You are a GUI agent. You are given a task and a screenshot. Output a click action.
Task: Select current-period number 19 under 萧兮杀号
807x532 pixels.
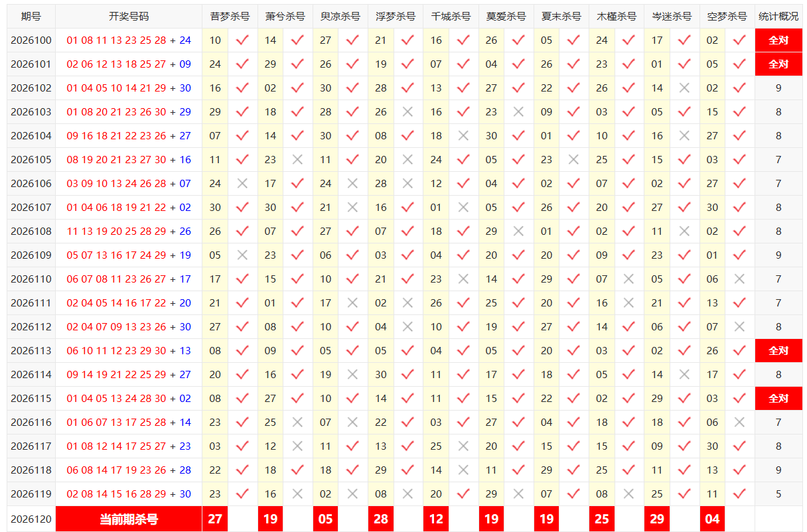[270, 519]
